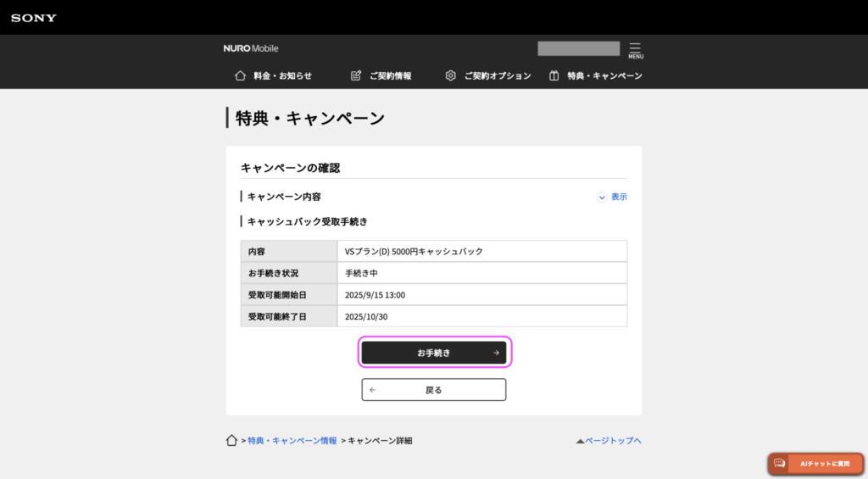Click the home icon in the breadcrumb
Screen dimensions: 868x479
231,441
